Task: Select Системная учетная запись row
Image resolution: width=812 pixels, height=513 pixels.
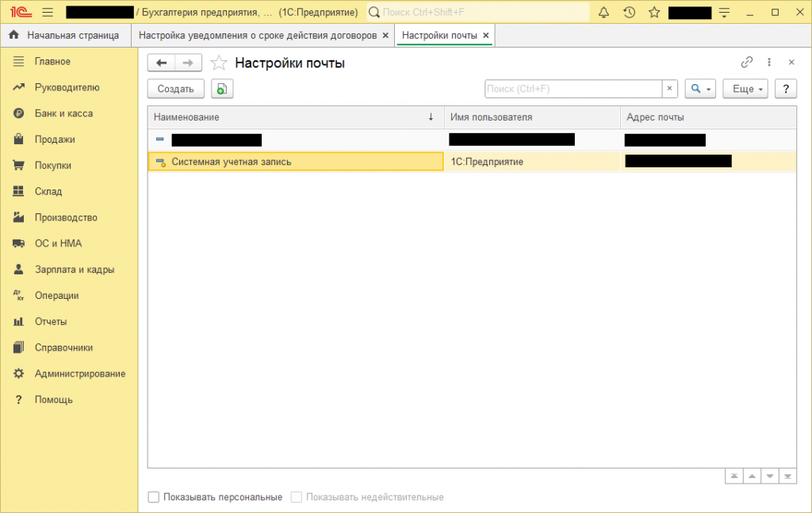Action: coord(472,162)
